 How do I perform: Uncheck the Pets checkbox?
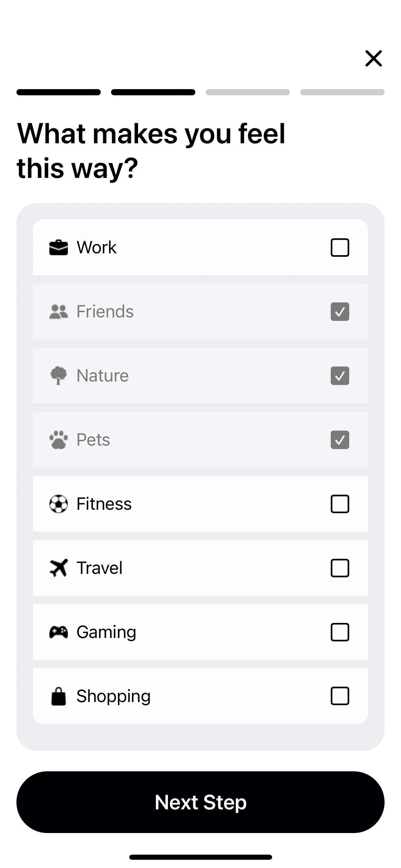click(340, 440)
